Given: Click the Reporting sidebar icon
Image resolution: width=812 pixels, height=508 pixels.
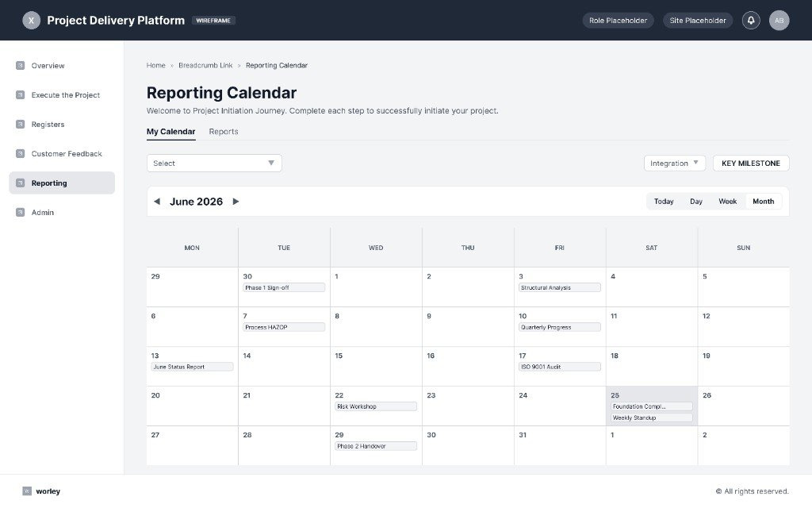Looking at the screenshot, I should pyautogui.click(x=20, y=183).
